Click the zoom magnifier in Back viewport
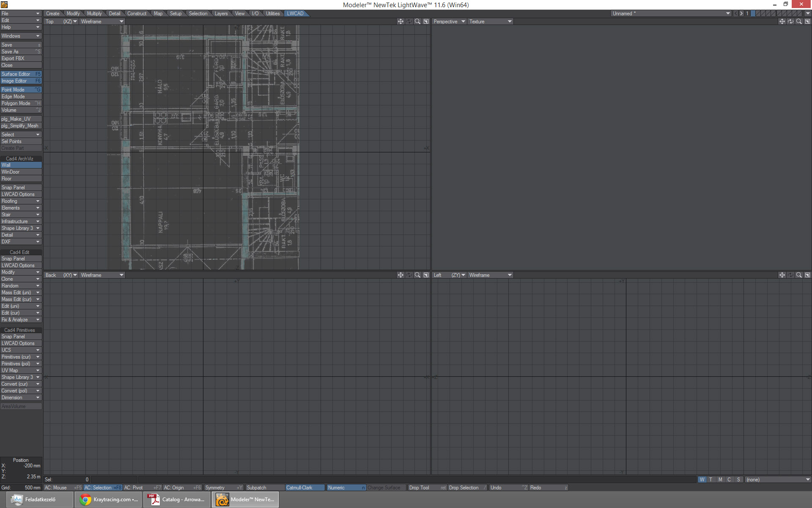This screenshot has width=812, height=508. click(417, 275)
